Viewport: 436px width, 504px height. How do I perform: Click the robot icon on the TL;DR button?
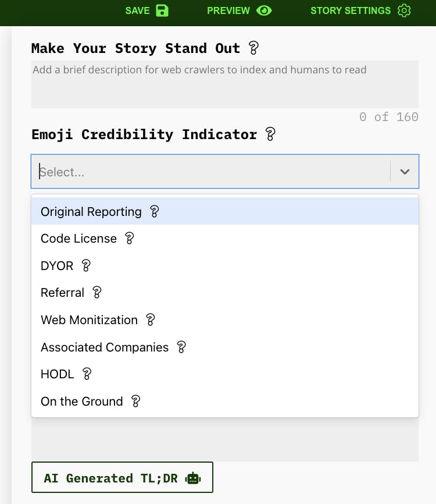pos(192,477)
